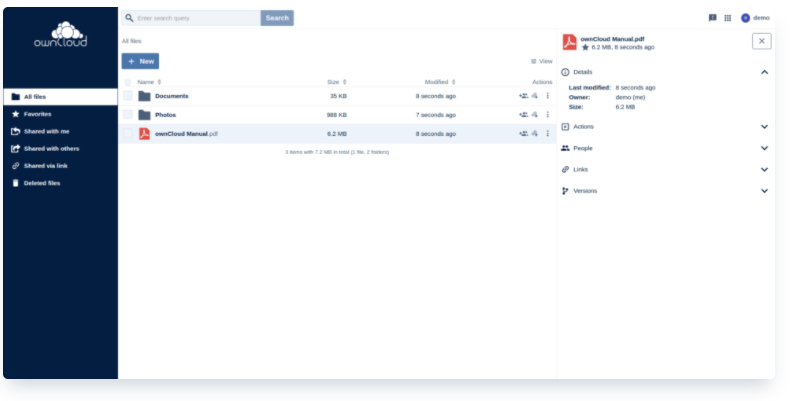The image size is (793, 401).
Task: Click Owner value demo (me)
Action: [x=630, y=97]
